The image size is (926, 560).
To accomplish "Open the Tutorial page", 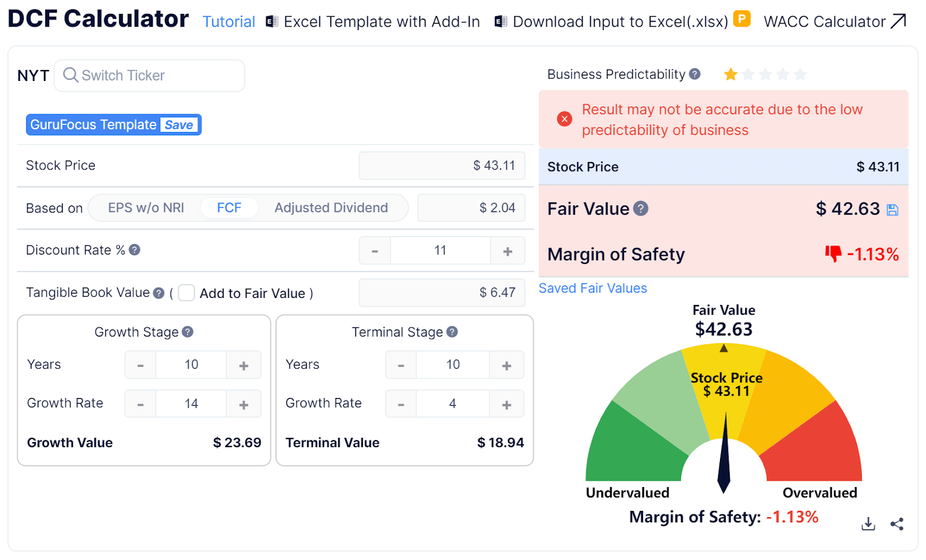I will point(228,21).
